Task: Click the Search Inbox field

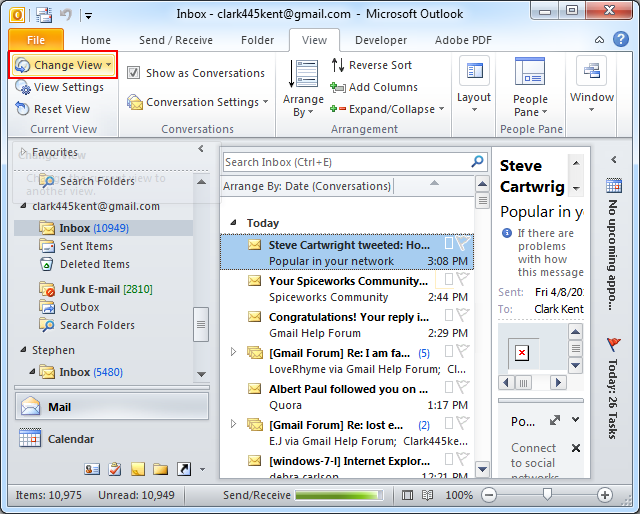Action: click(346, 162)
